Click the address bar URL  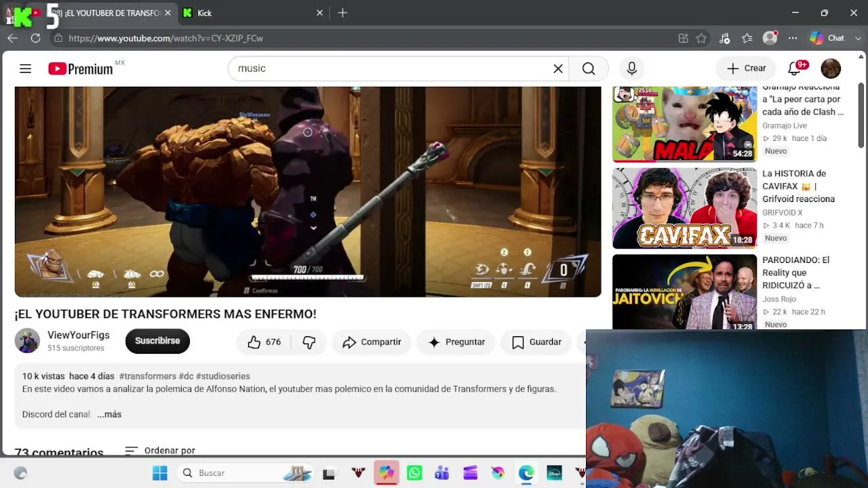[x=165, y=39]
